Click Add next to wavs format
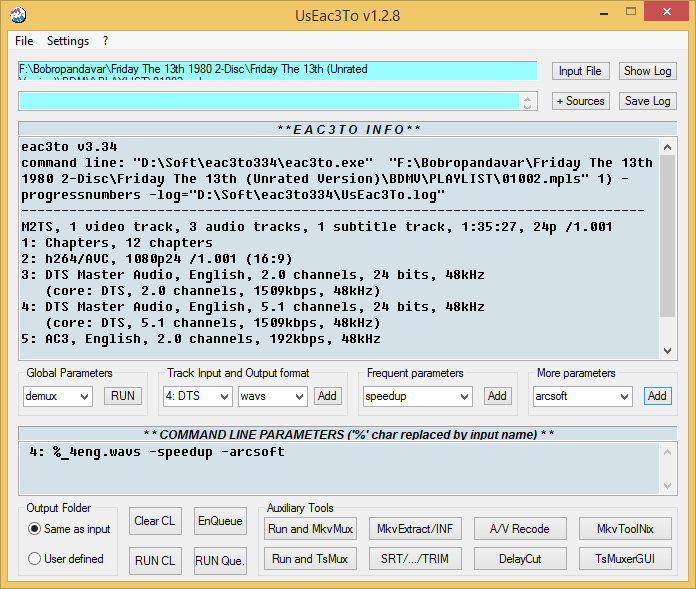This screenshot has width=696, height=589. click(327, 396)
